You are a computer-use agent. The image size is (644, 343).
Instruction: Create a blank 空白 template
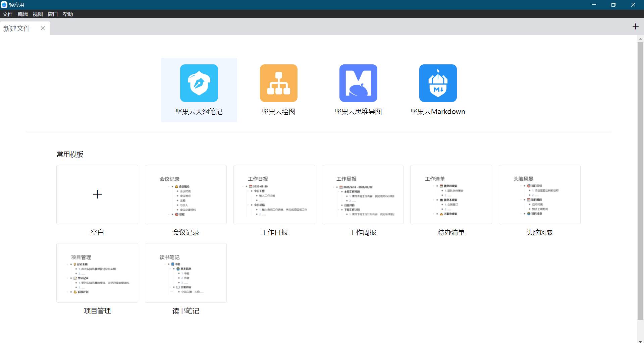(97, 194)
